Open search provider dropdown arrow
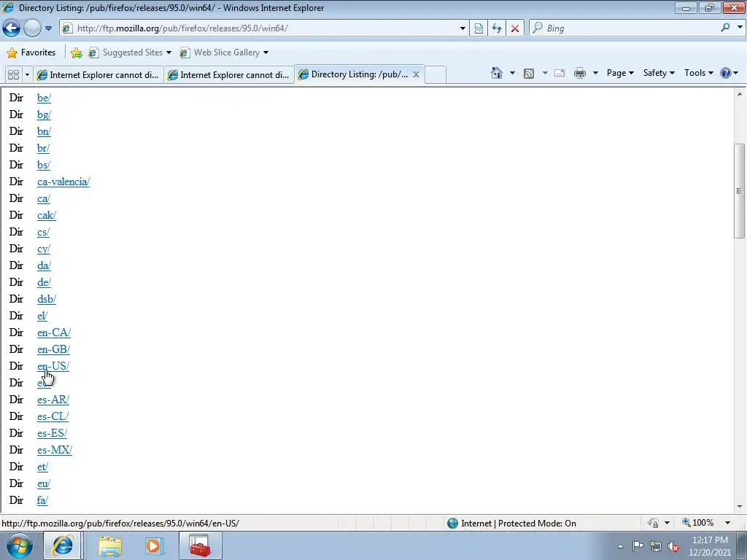747x560 pixels. tap(740, 28)
